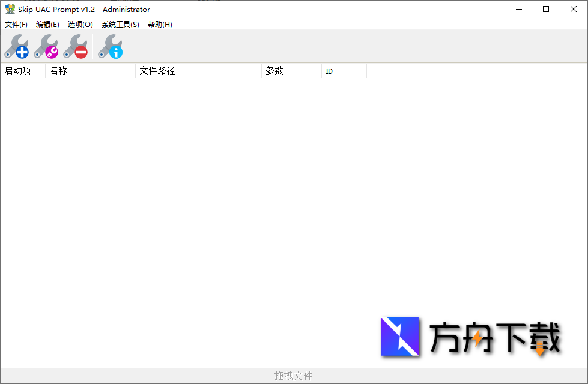Open the 编辑(E) menu
The width and height of the screenshot is (588, 384).
point(47,25)
